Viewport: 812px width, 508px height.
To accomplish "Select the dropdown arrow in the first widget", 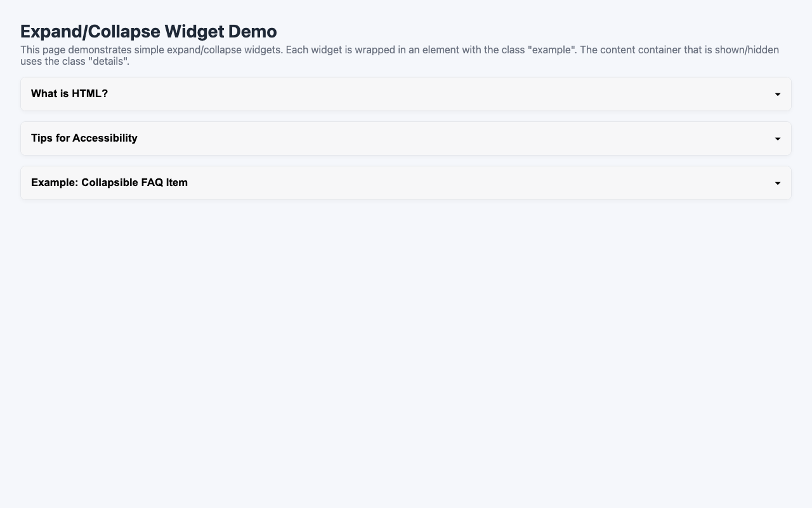I will point(778,93).
